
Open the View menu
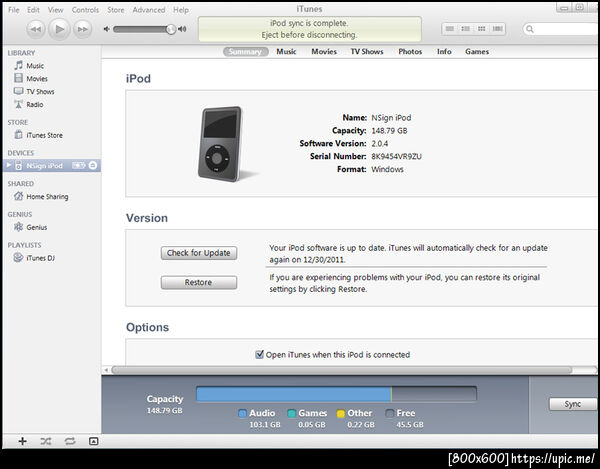click(x=55, y=10)
